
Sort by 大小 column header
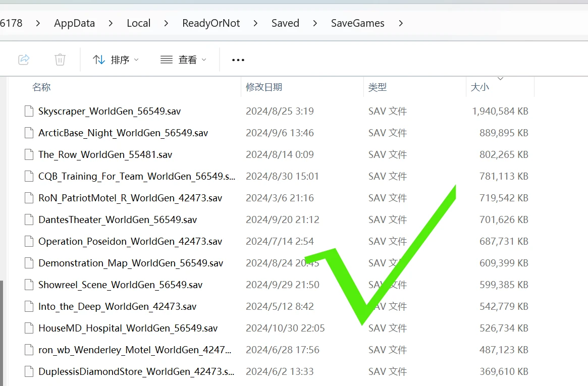click(479, 87)
